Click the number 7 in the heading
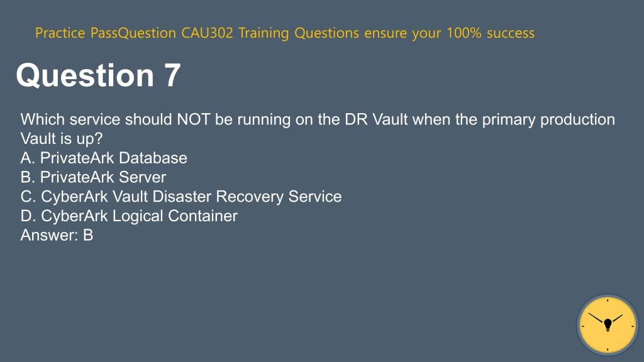644x362 pixels. coord(172,75)
